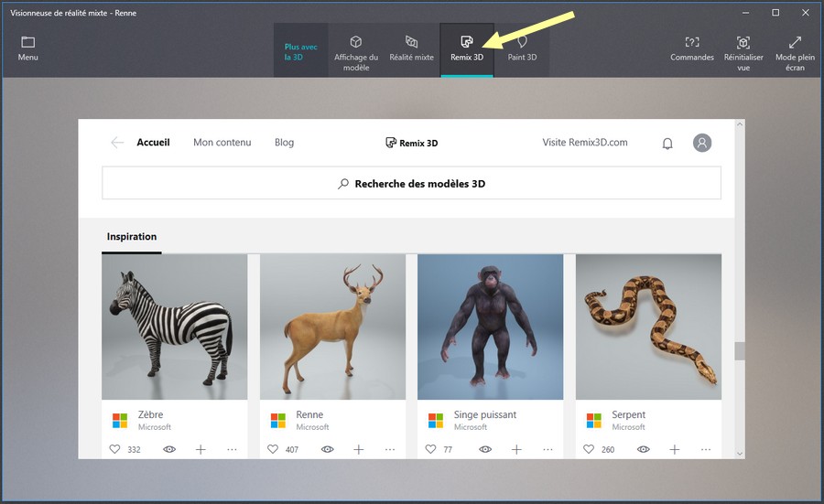Open the user account avatar
Viewport: 824px width, 504px height.
coord(701,143)
